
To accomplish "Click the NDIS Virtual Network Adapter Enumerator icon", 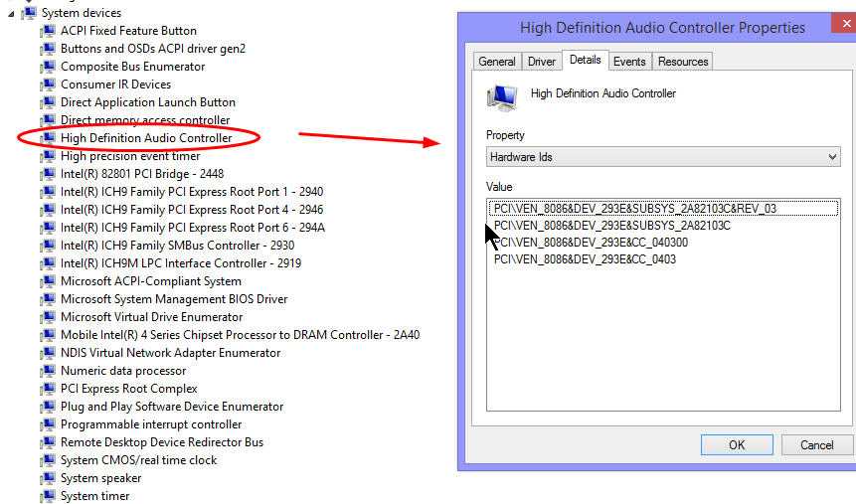I will pyautogui.click(x=48, y=353).
